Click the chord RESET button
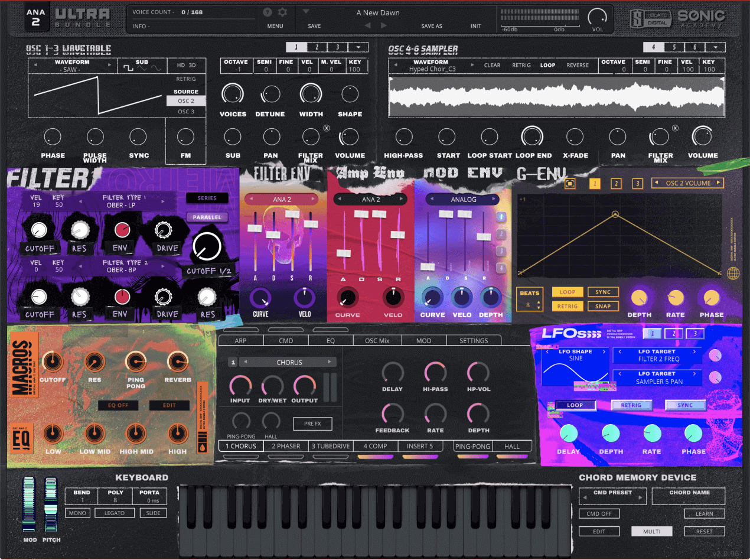 pos(704,531)
